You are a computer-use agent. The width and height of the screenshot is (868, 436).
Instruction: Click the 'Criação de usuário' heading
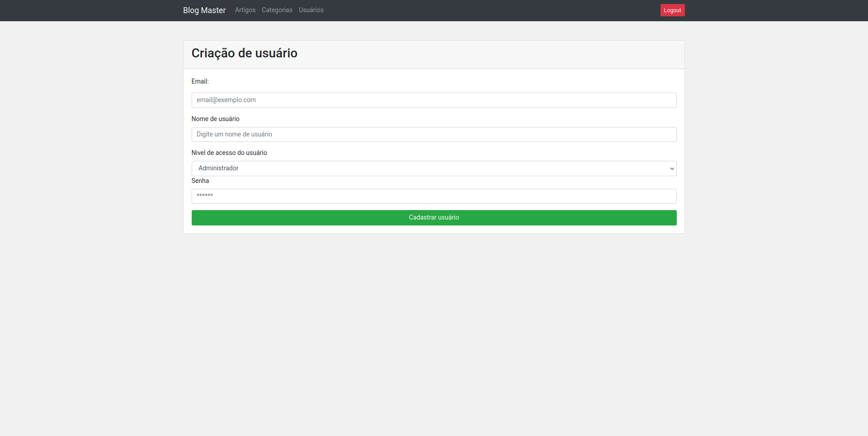coord(244,53)
